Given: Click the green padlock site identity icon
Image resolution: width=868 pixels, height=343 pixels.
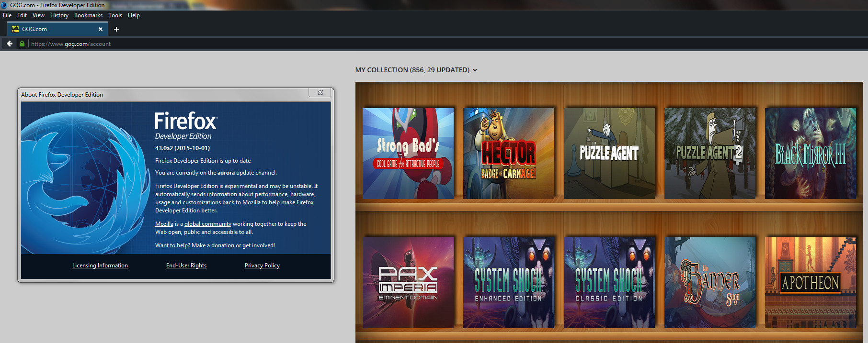Looking at the screenshot, I should 22,44.
